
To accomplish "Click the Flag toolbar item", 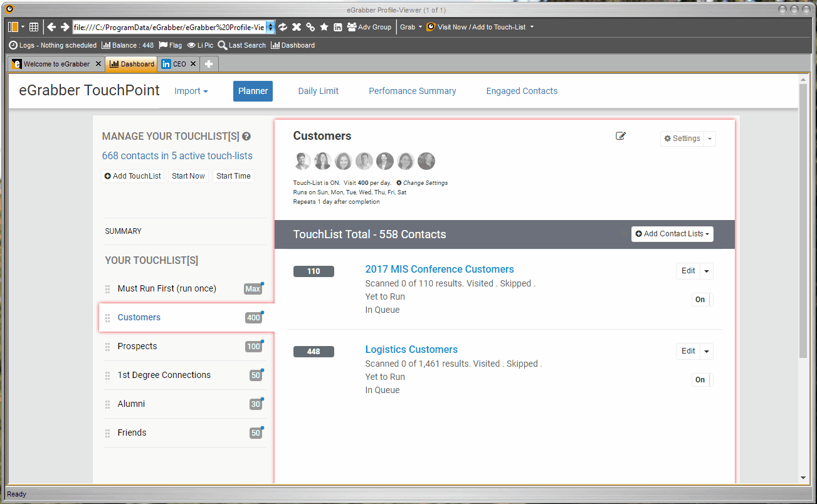I will point(171,45).
